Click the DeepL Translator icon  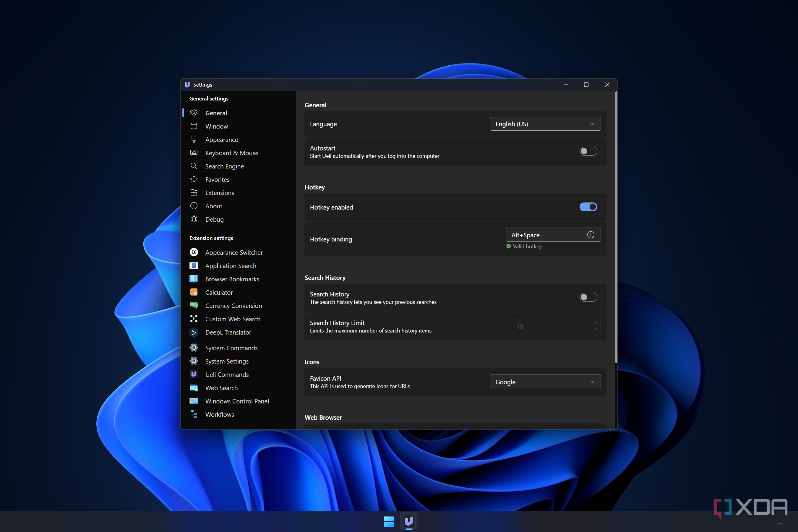[x=194, y=332]
